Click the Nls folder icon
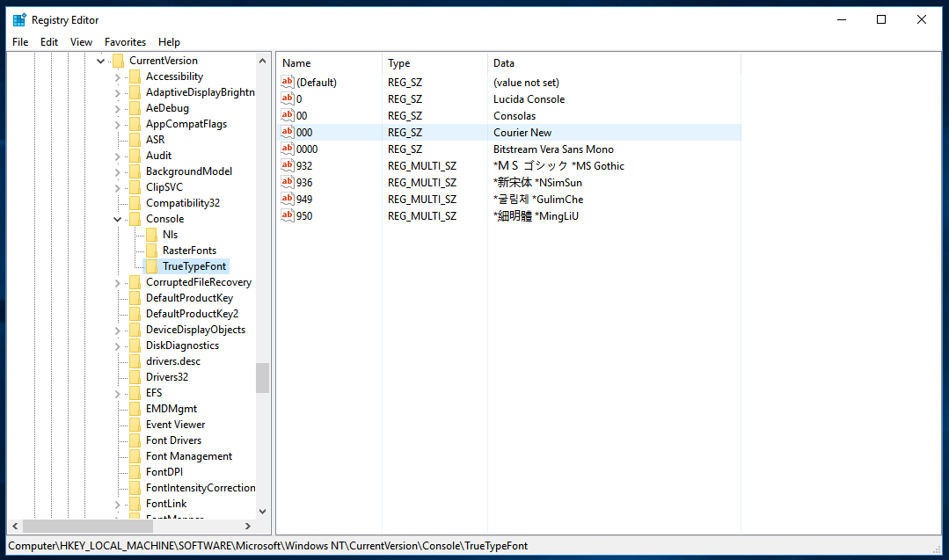Screen dimensions: 949x560 click(x=152, y=235)
